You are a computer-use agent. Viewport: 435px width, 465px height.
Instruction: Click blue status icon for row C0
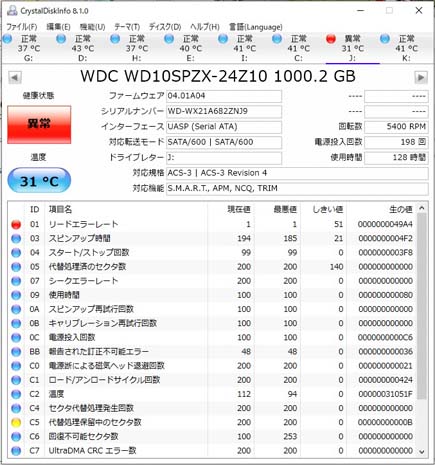point(16,366)
